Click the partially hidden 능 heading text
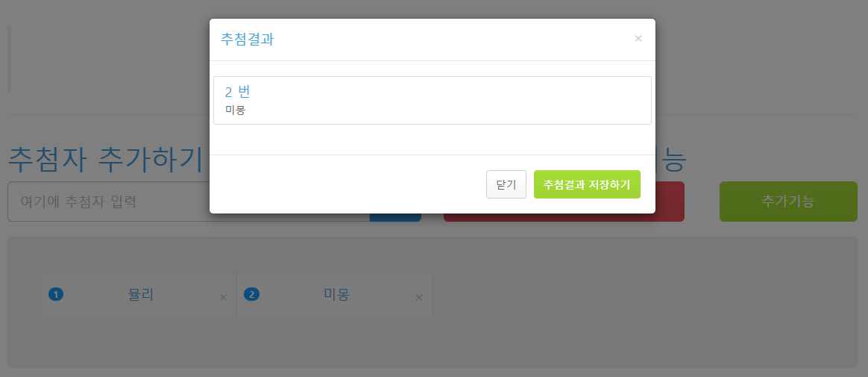The image size is (868, 377). click(x=671, y=161)
